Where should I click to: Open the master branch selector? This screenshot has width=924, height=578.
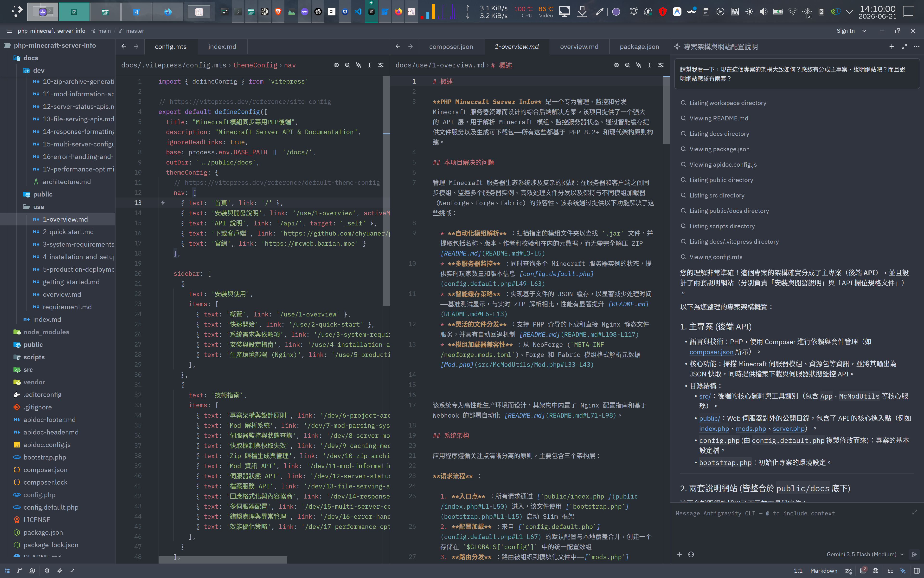tap(131, 31)
